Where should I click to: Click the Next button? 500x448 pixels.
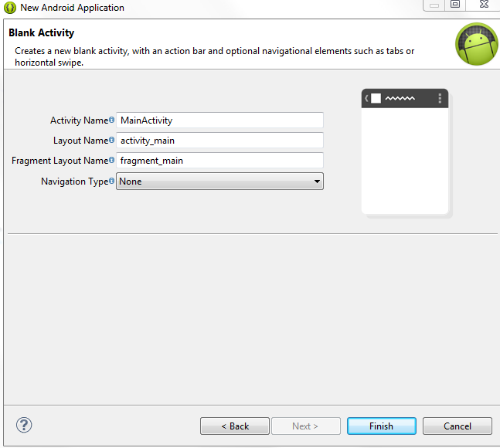305,426
